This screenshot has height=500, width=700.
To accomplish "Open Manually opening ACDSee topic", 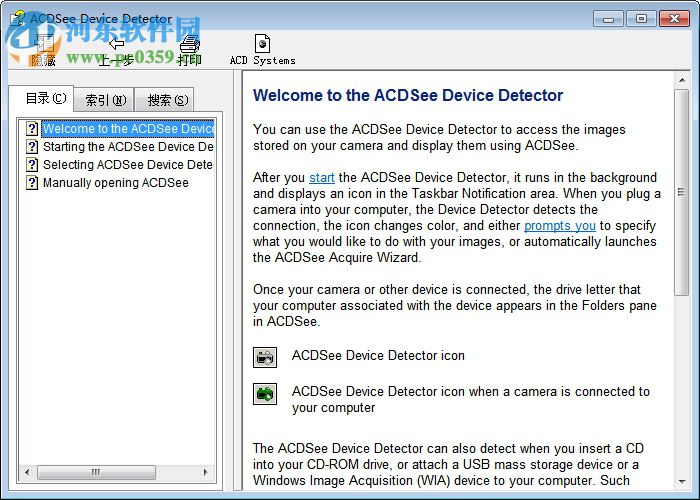I will click(x=116, y=183).
